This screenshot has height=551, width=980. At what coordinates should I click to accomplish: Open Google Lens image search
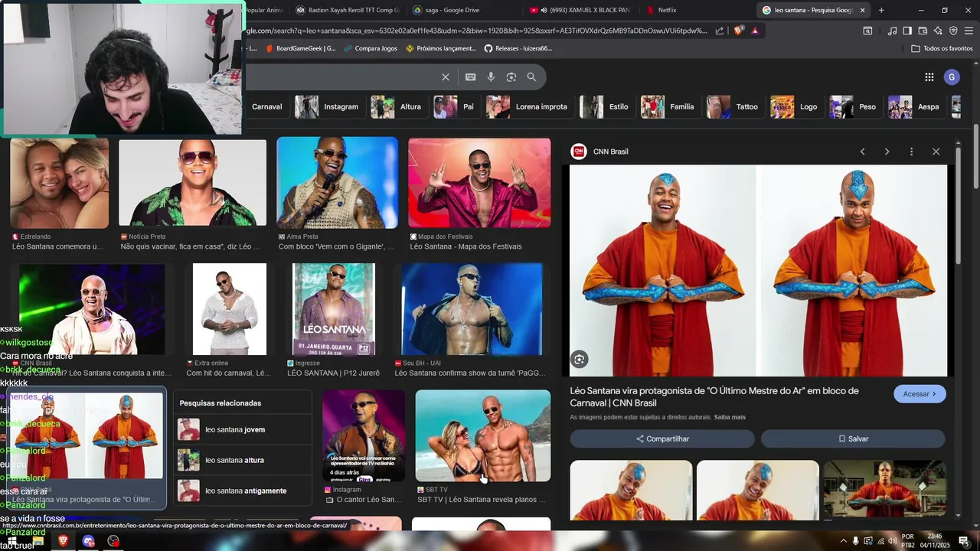click(x=511, y=77)
